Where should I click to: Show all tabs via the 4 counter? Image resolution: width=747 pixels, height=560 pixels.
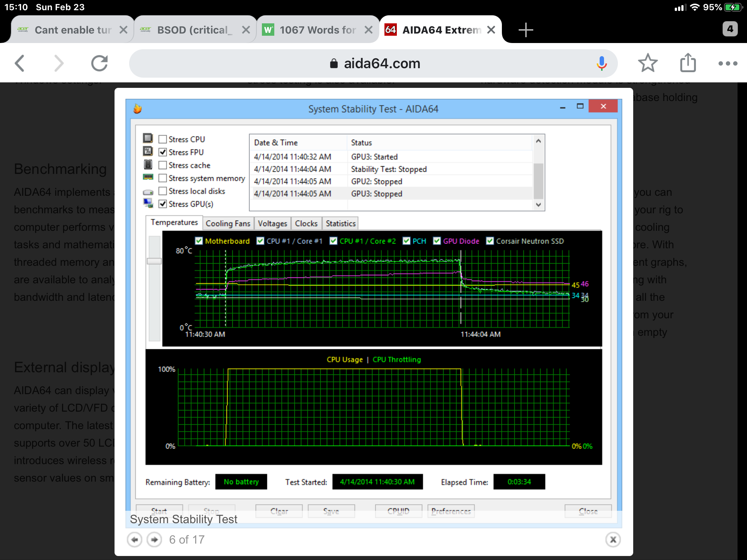tap(730, 29)
